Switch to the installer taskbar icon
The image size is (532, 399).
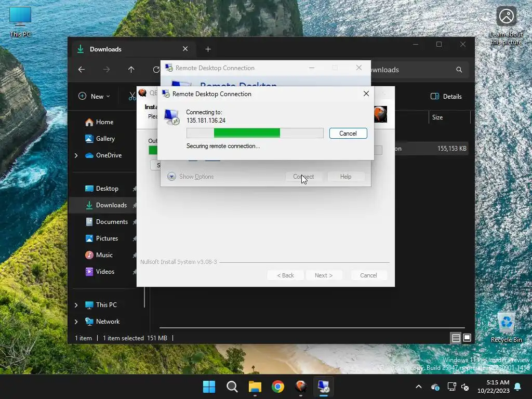pos(301,387)
